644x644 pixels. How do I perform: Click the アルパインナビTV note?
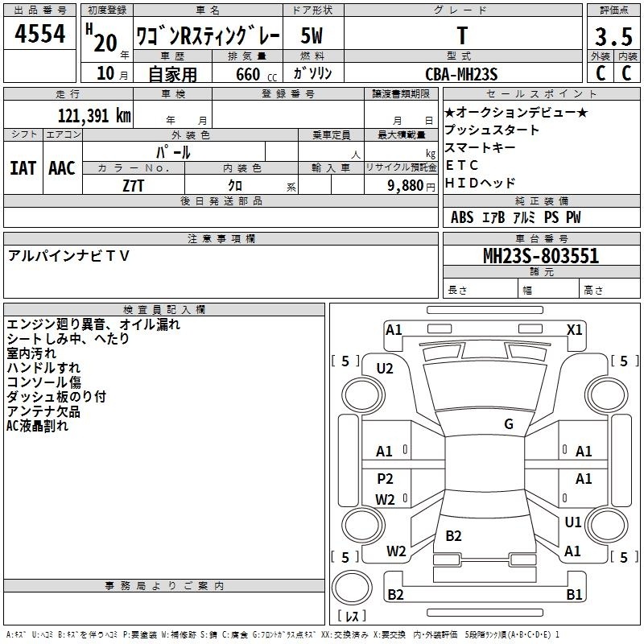point(68,255)
